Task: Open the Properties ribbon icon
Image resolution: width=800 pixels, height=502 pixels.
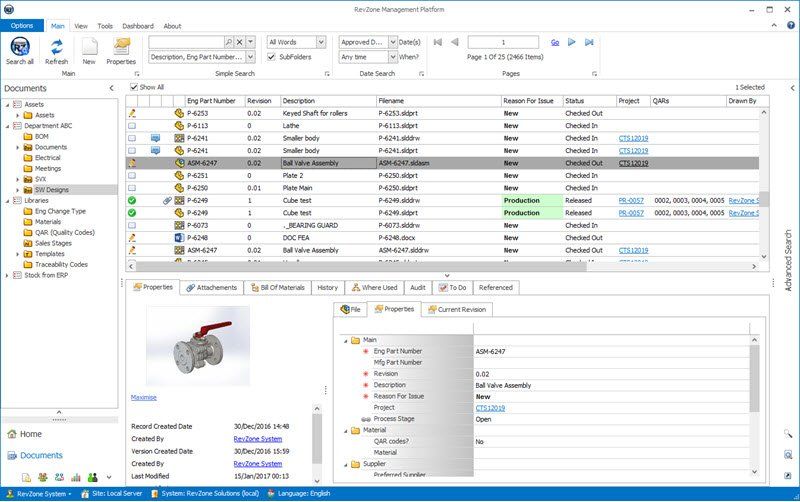Action: pos(121,46)
